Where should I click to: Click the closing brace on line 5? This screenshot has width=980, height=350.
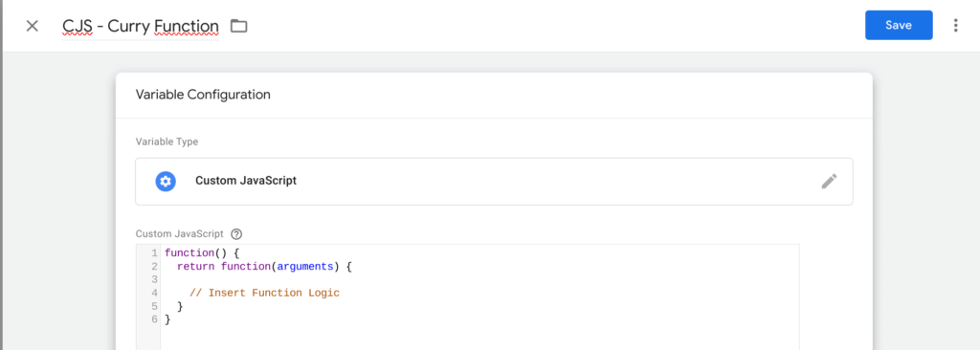(180, 306)
